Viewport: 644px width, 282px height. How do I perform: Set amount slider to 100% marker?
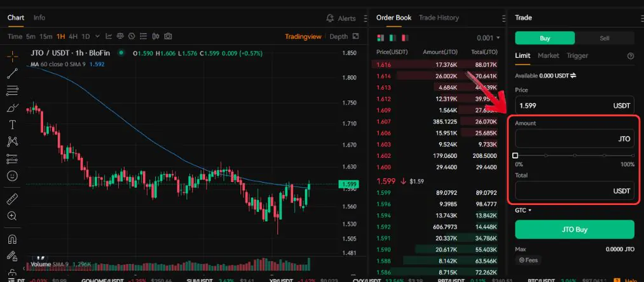click(633, 155)
